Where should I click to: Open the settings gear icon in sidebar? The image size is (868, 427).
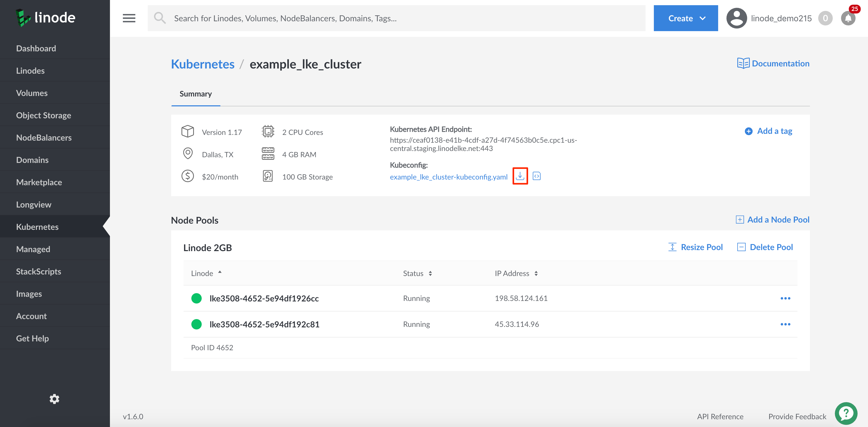point(54,399)
